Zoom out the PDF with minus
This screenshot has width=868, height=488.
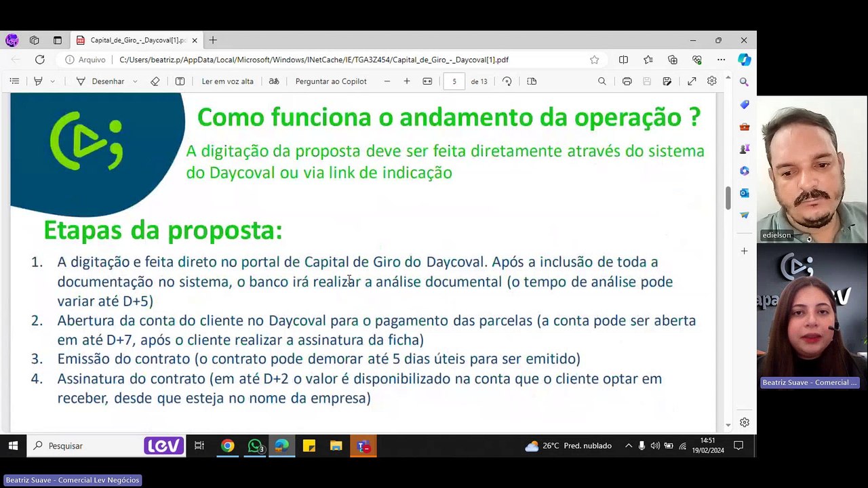[x=387, y=81]
